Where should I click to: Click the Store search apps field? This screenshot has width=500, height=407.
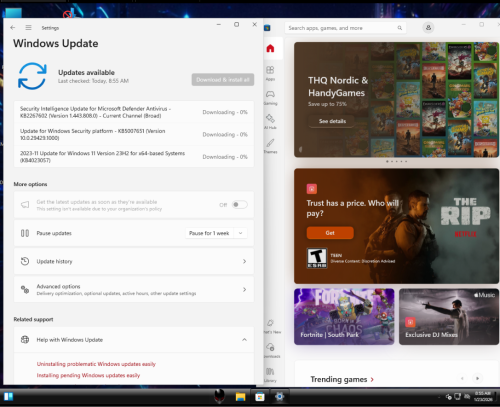(x=345, y=28)
